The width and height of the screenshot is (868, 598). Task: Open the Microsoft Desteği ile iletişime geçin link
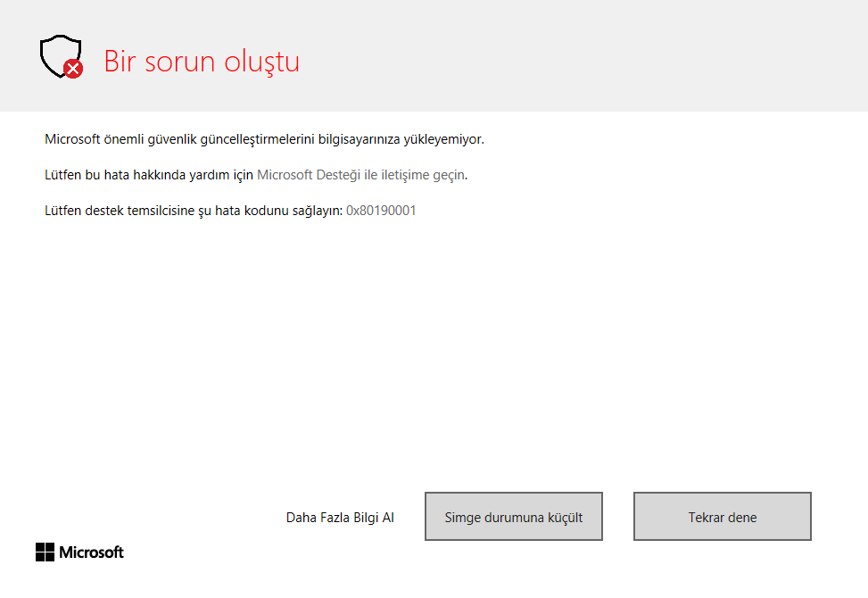click(x=361, y=175)
